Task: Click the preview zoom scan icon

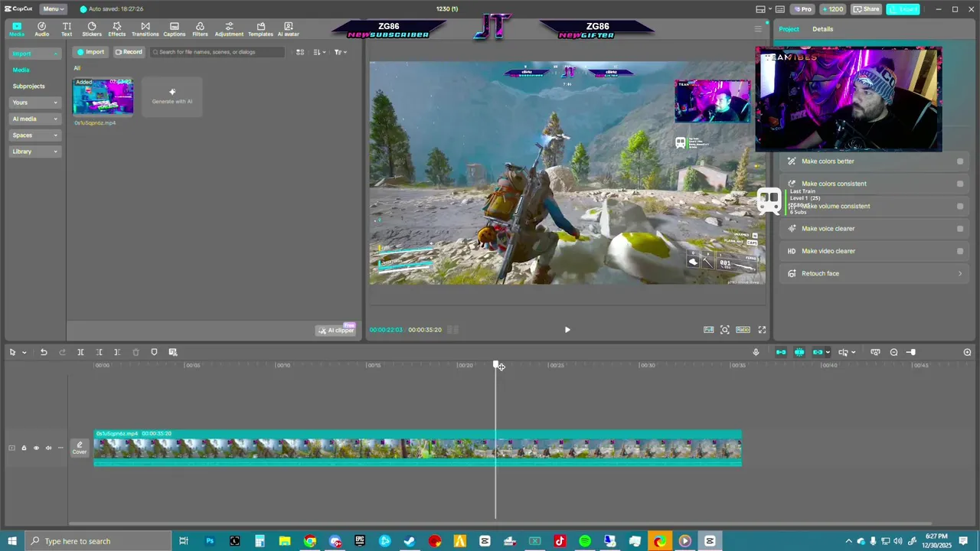Action: coord(725,330)
